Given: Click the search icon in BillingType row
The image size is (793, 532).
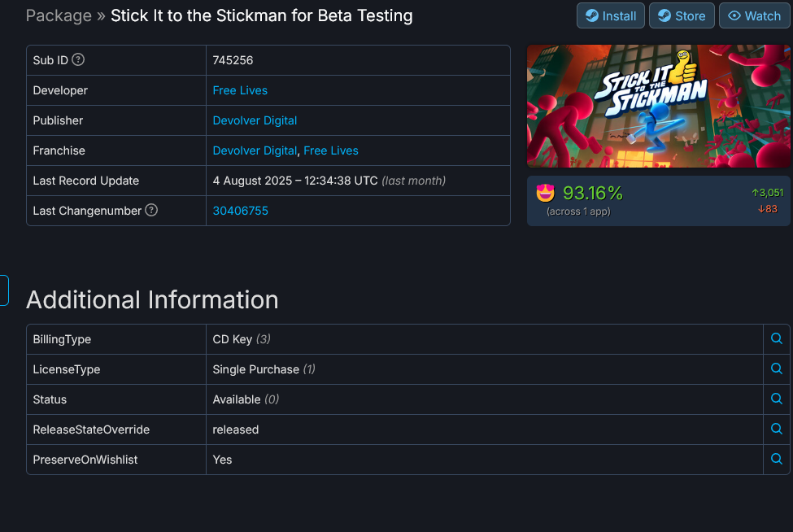Looking at the screenshot, I should pyautogui.click(x=777, y=339).
